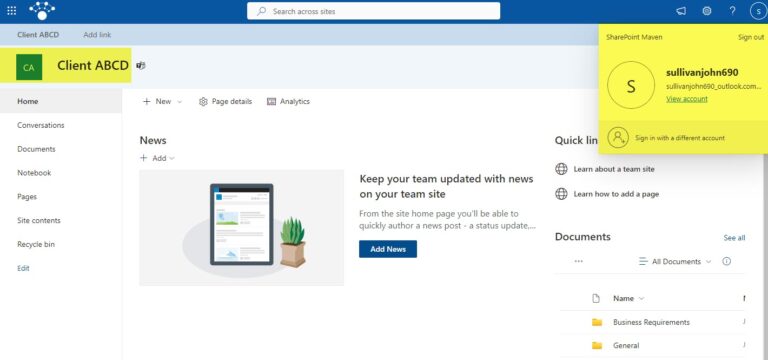
Task: Click the globe icon for Learn about a team site
Action: coord(561,169)
